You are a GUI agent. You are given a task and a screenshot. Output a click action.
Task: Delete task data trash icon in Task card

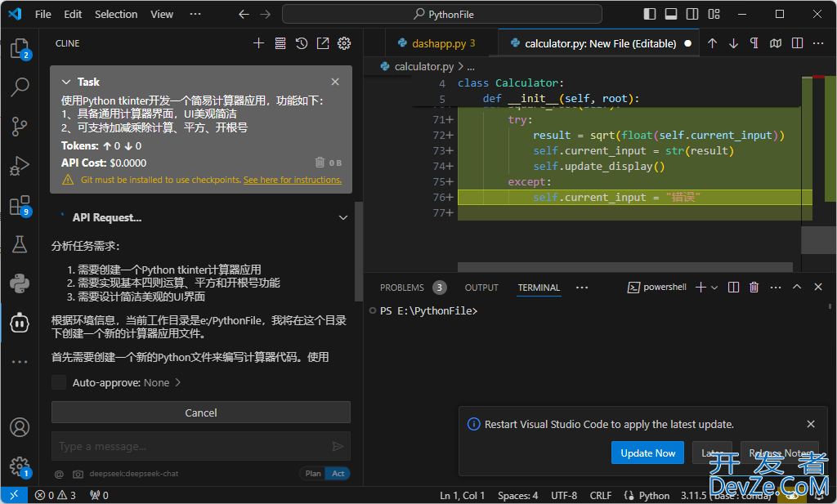(x=320, y=162)
